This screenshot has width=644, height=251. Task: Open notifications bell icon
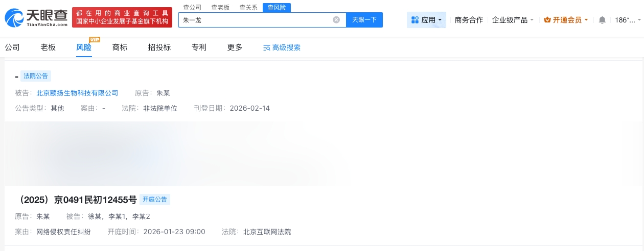pos(602,20)
